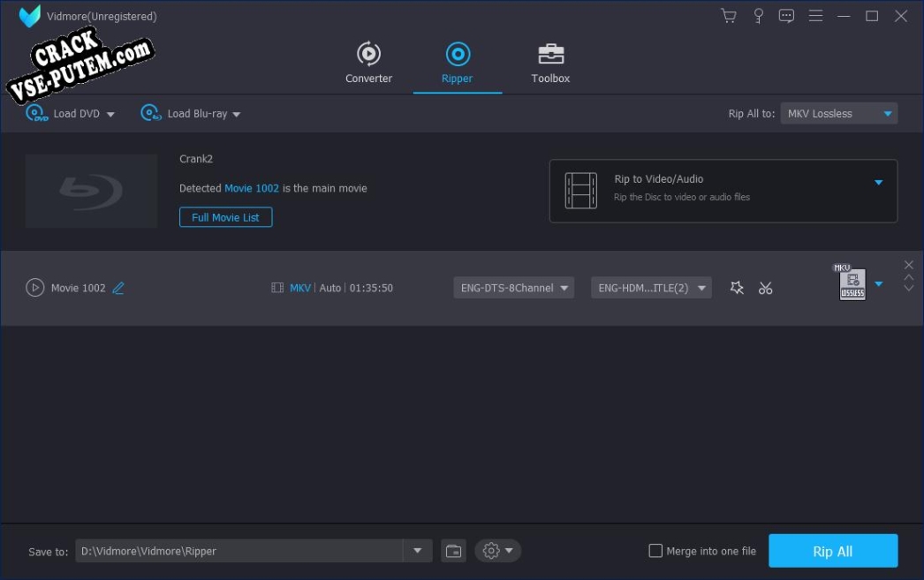
Task: Move Movie 1002 down with the down chevron
Action: [x=909, y=288]
